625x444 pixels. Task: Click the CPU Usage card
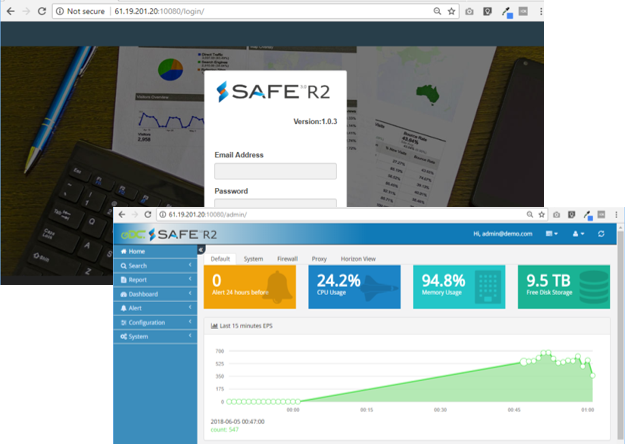tap(354, 287)
